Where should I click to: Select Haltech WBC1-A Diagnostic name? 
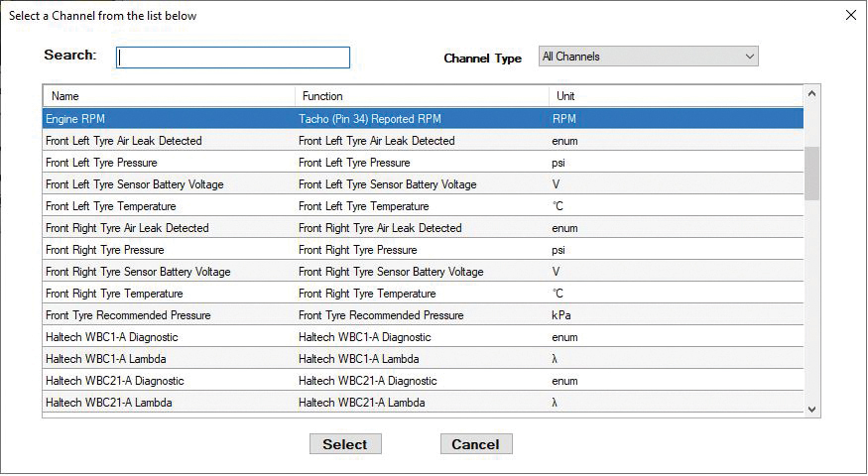(x=112, y=337)
